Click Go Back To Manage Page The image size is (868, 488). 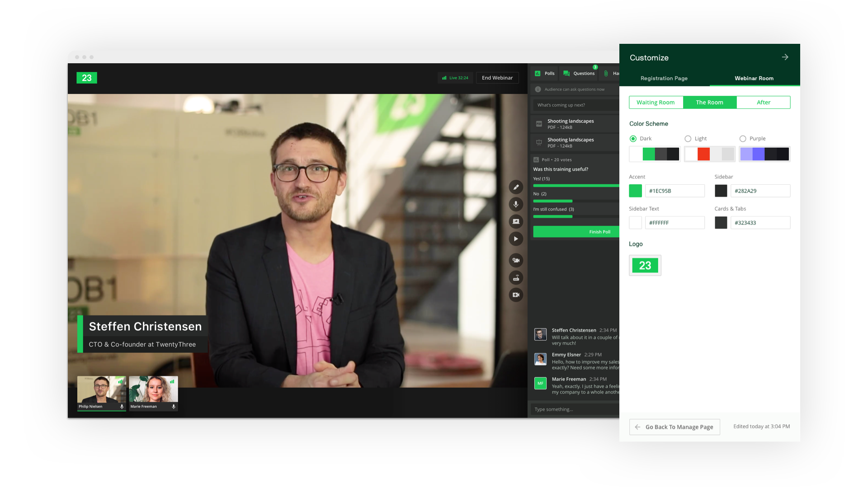(675, 427)
